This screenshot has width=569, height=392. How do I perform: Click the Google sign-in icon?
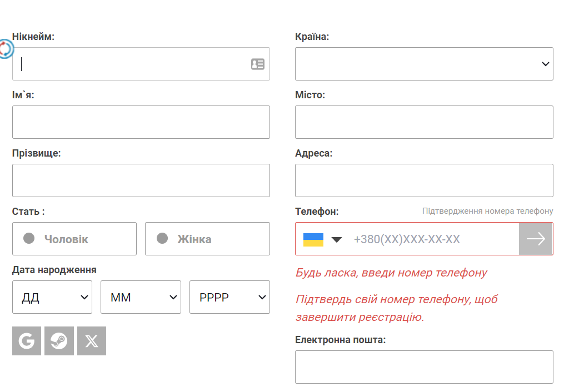point(27,341)
